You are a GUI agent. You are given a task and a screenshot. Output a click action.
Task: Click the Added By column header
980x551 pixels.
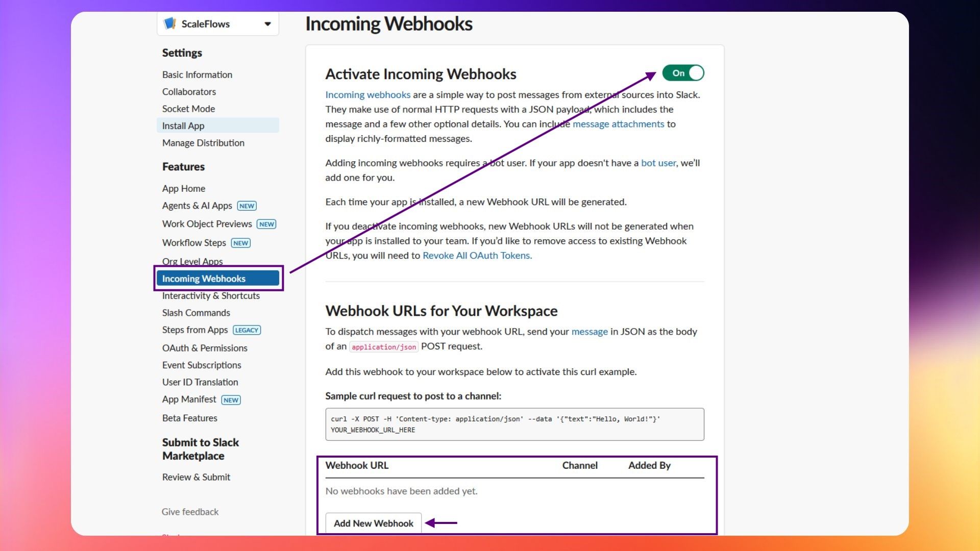click(x=649, y=465)
